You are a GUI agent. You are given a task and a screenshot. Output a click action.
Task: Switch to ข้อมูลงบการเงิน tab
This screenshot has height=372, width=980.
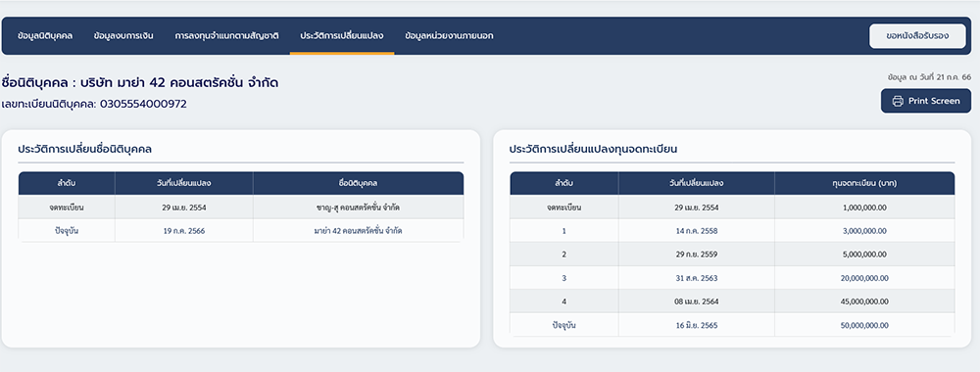(123, 36)
